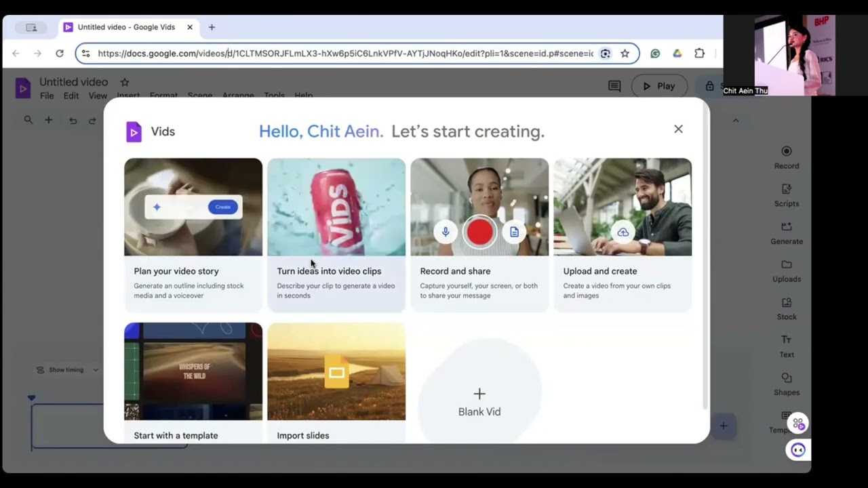The height and width of the screenshot is (488, 868).
Task: Open the View menu
Action: pyautogui.click(x=98, y=96)
